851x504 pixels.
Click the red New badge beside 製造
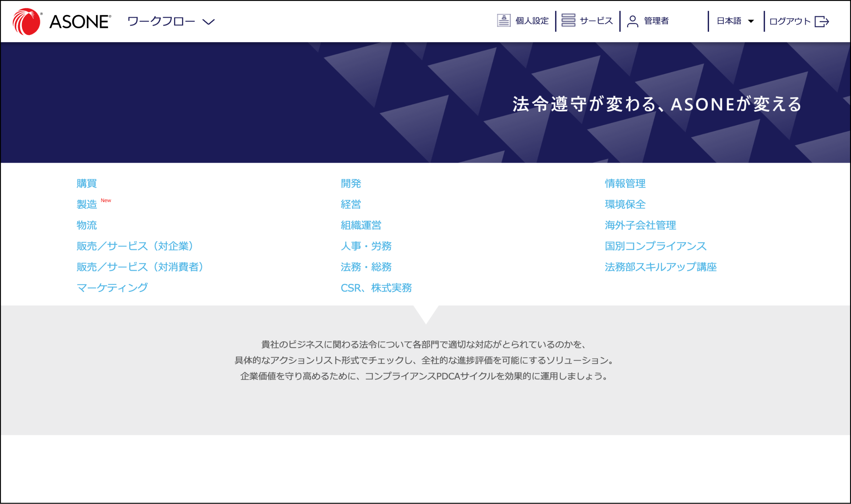(106, 200)
